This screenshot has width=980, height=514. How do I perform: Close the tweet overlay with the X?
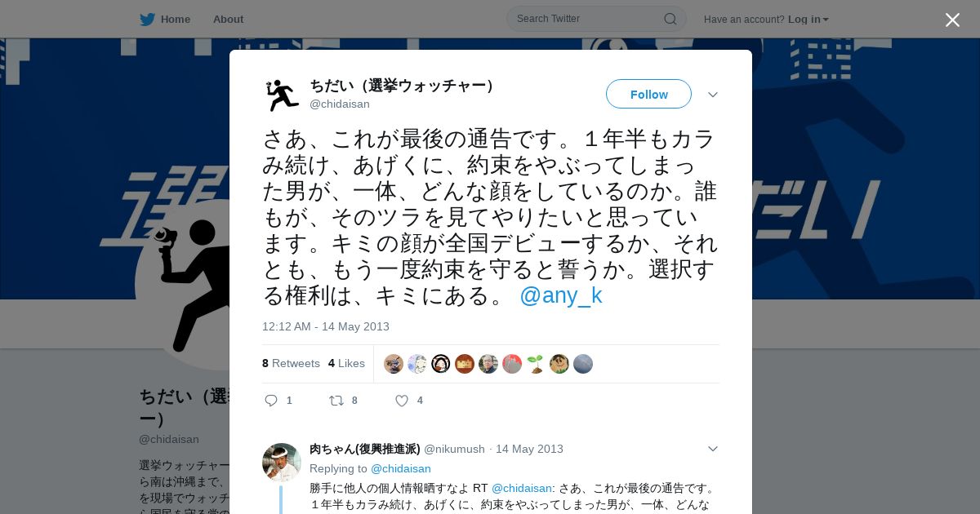[x=952, y=20]
